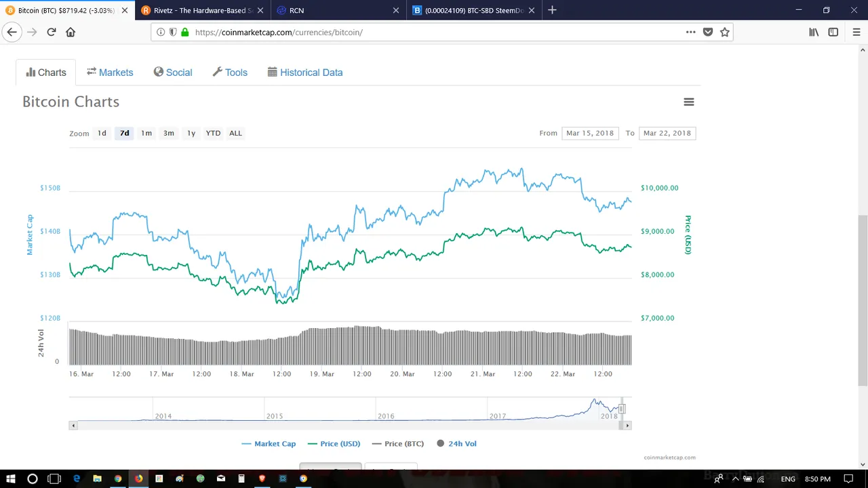
Task: Close the RCN tab
Action: [396, 10]
